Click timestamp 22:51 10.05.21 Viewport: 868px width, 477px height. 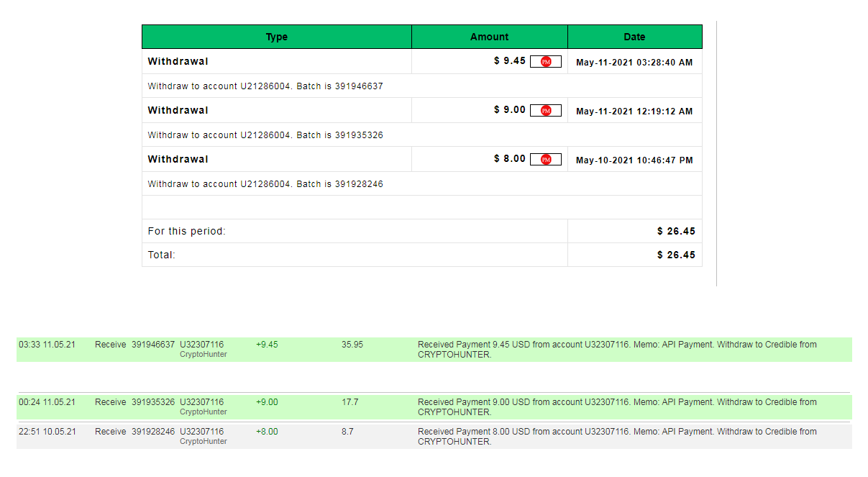point(47,432)
